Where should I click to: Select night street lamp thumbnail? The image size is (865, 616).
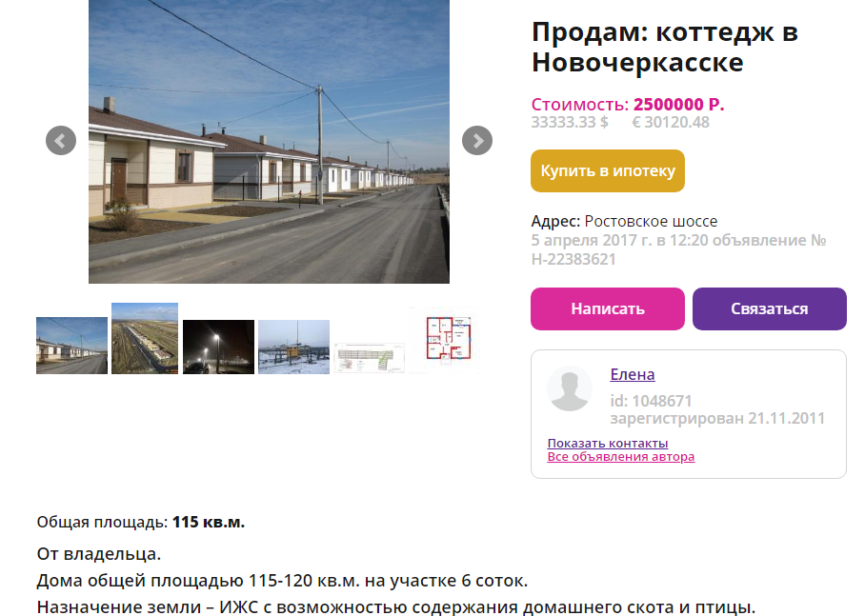(218, 347)
